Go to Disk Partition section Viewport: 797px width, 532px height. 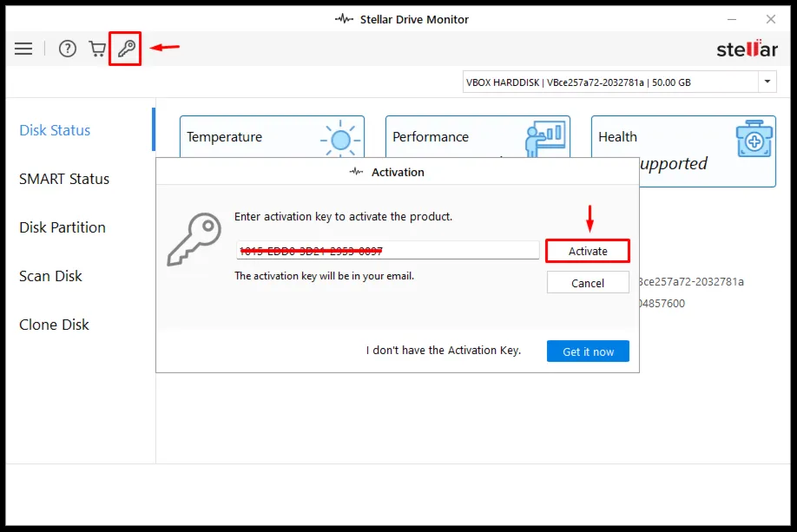[x=63, y=227]
